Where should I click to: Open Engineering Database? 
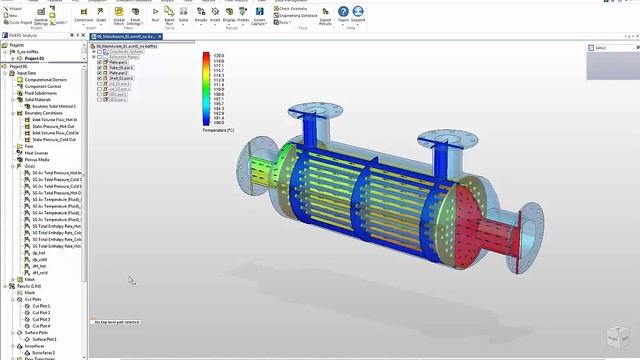coord(295,16)
